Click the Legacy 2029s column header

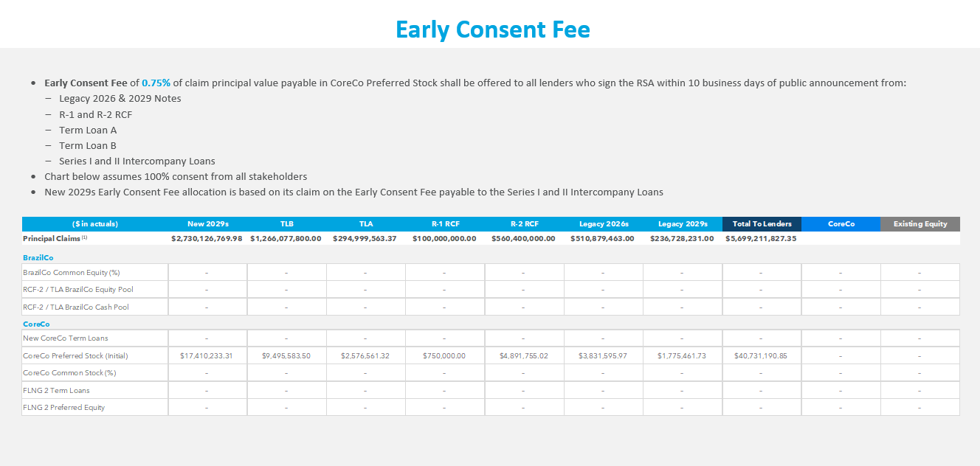[682, 224]
